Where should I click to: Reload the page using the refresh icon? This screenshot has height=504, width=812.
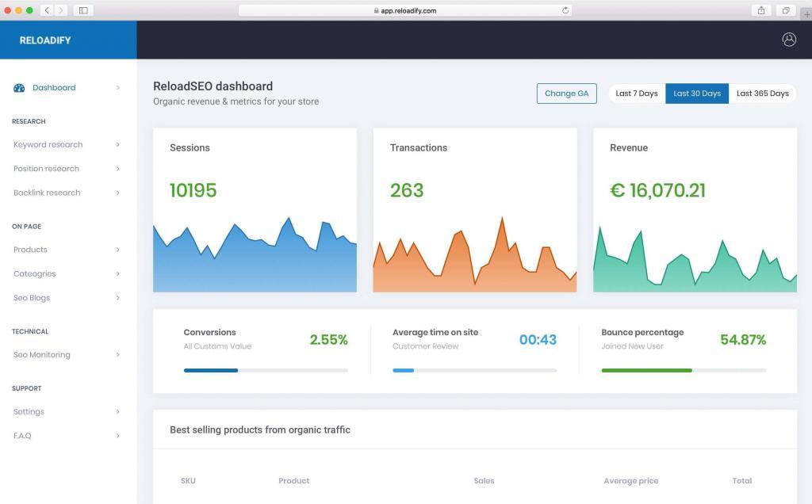click(563, 10)
